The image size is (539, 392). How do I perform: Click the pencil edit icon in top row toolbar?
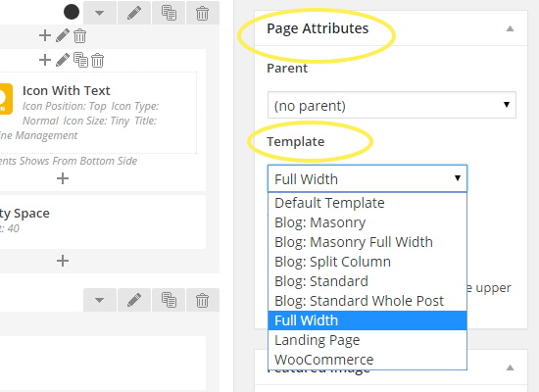pos(134,13)
